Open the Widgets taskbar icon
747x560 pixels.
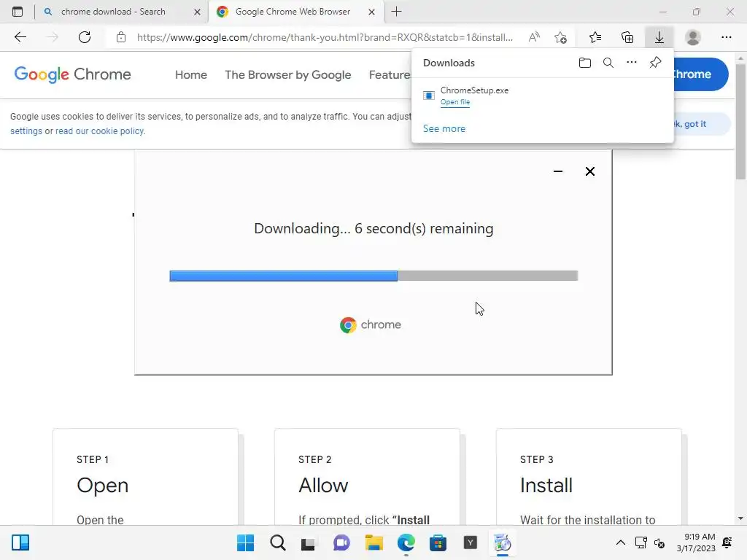(20, 542)
